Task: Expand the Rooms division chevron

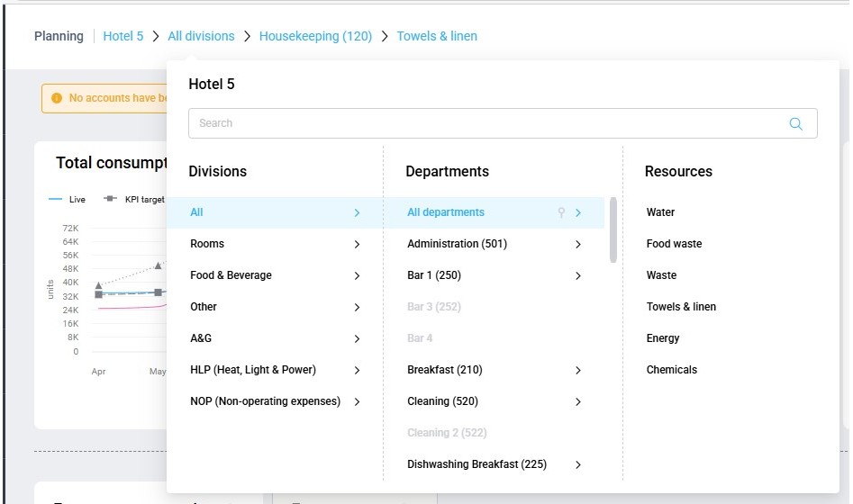Action: pos(357,244)
